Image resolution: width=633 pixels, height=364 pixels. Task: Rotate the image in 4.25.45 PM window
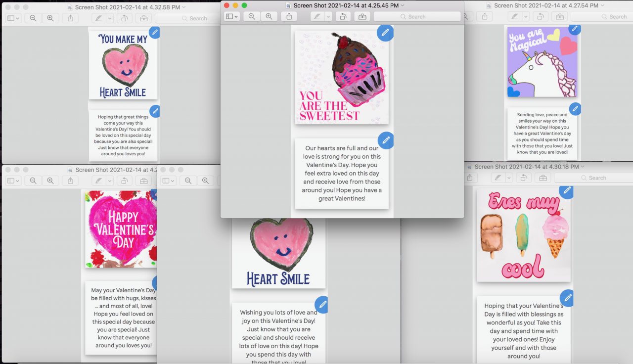pos(343,16)
